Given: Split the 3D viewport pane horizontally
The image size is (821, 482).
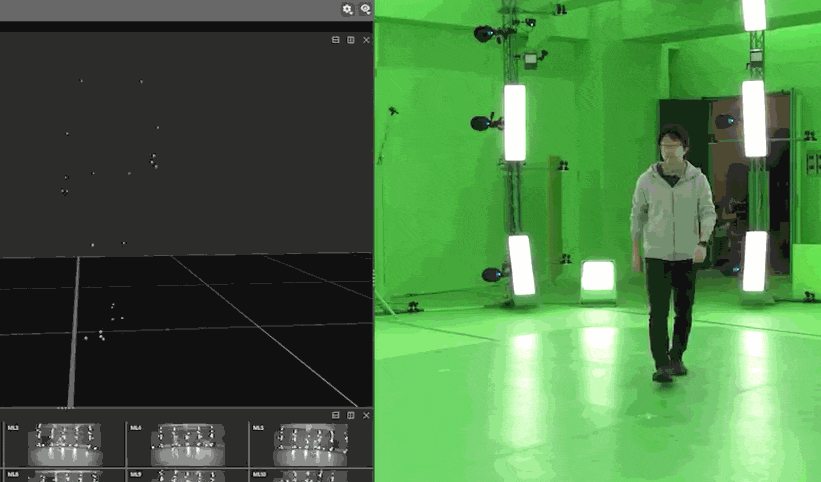Looking at the screenshot, I should [336, 40].
